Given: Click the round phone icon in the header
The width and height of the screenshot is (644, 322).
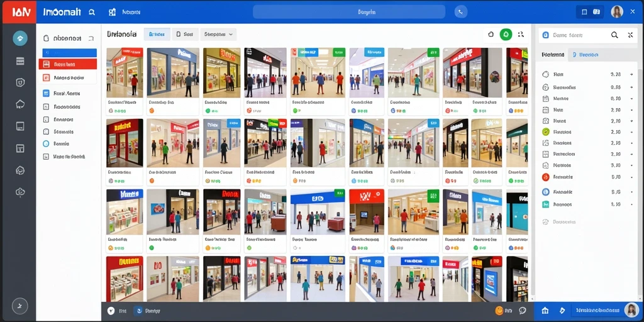Looking at the screenshot, I should pyautogui.click(x=461, y=12).
